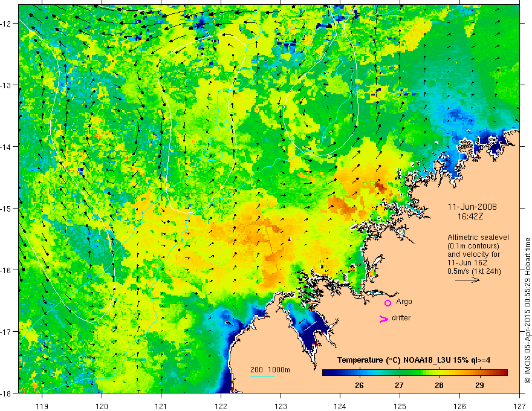This screenshot has width=532, height=411.
Task: Click the latitude label -12
Action: click(x=7, y=24)
